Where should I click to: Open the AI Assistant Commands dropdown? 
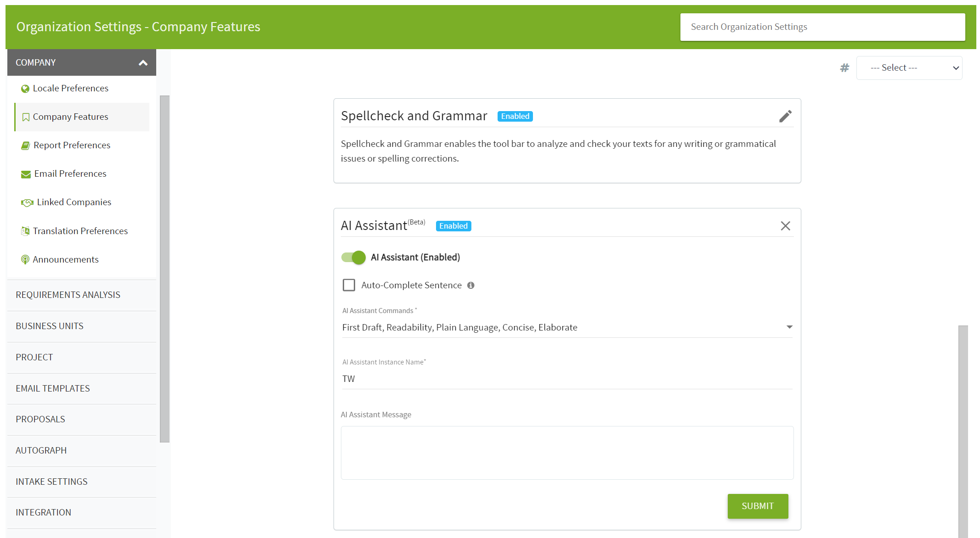point(789,327)
